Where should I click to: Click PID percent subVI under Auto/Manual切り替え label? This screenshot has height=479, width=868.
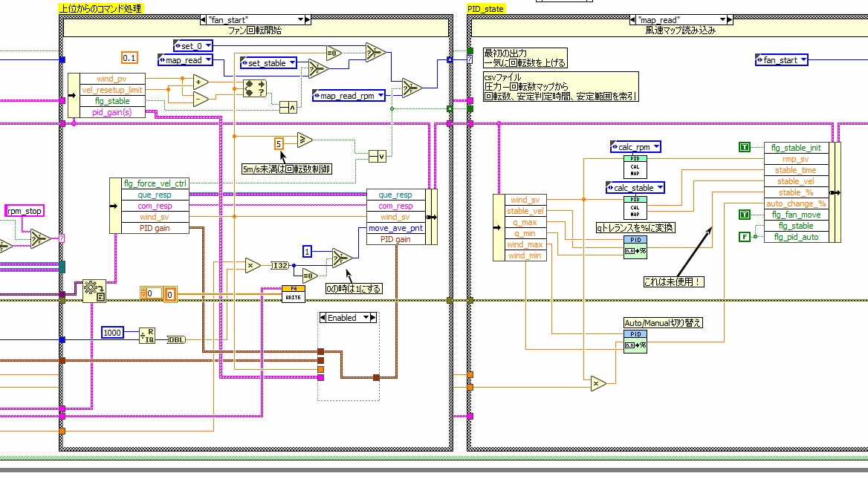point(635,342)
